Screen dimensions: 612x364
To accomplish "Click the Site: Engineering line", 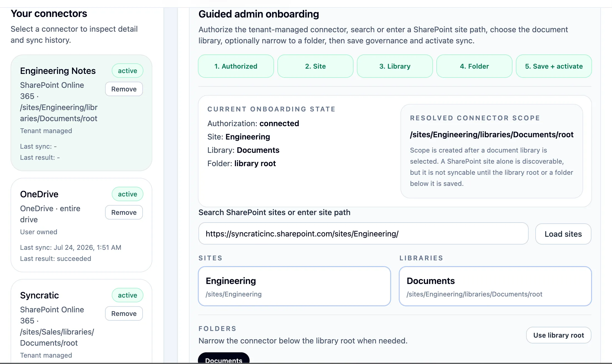I will (238, 137).
